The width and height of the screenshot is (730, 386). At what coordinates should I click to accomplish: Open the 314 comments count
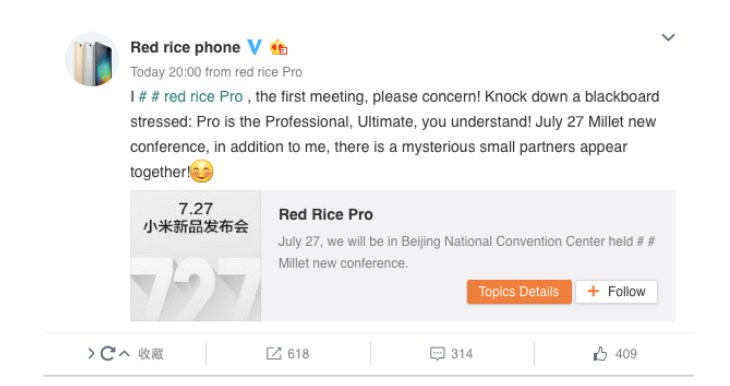tap(462, 354)
